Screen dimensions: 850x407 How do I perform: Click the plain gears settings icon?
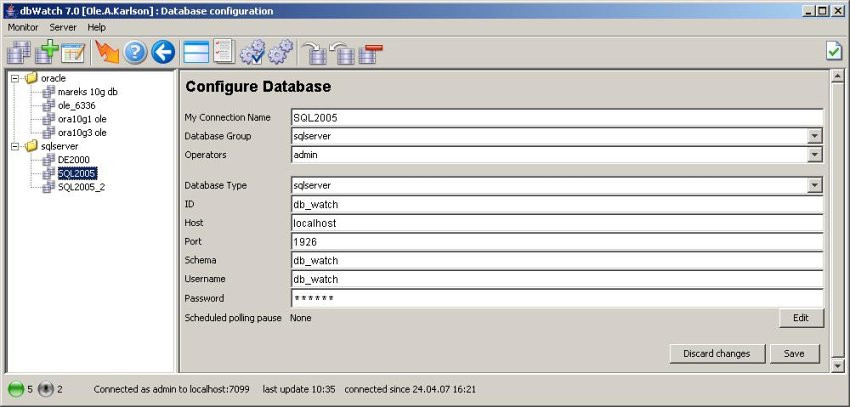pos(281,52)
